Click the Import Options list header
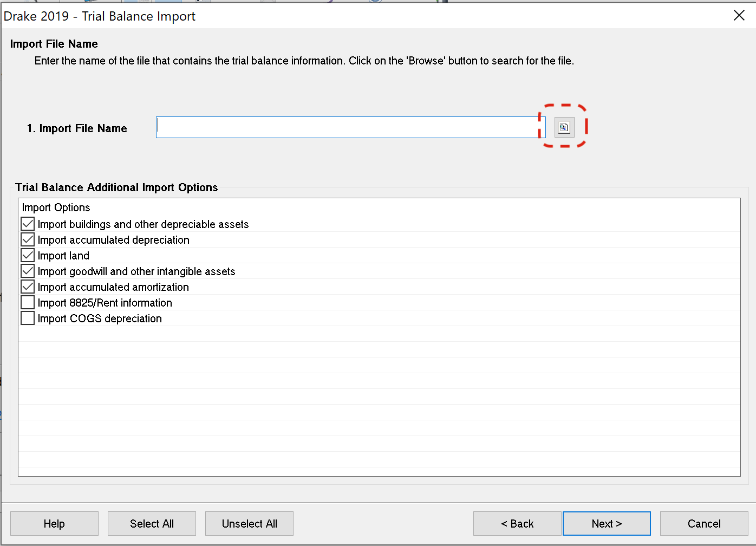 click(56, 207)
